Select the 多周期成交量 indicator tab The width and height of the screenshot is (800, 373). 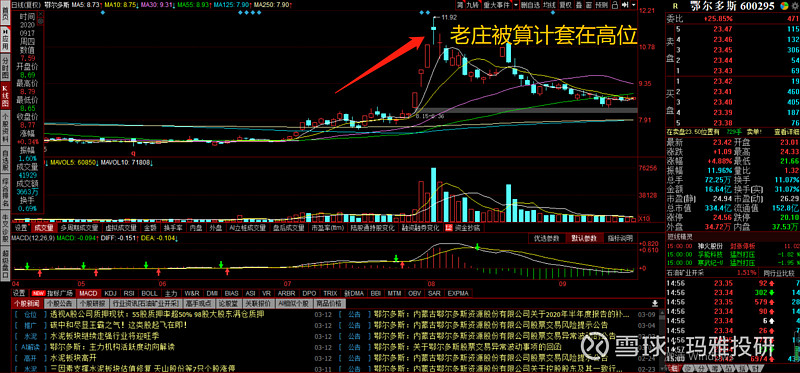(79, 228)
